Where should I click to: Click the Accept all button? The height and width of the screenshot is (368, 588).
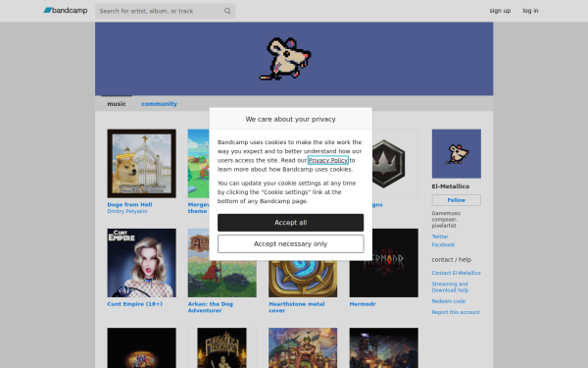(x=291, y=223)
